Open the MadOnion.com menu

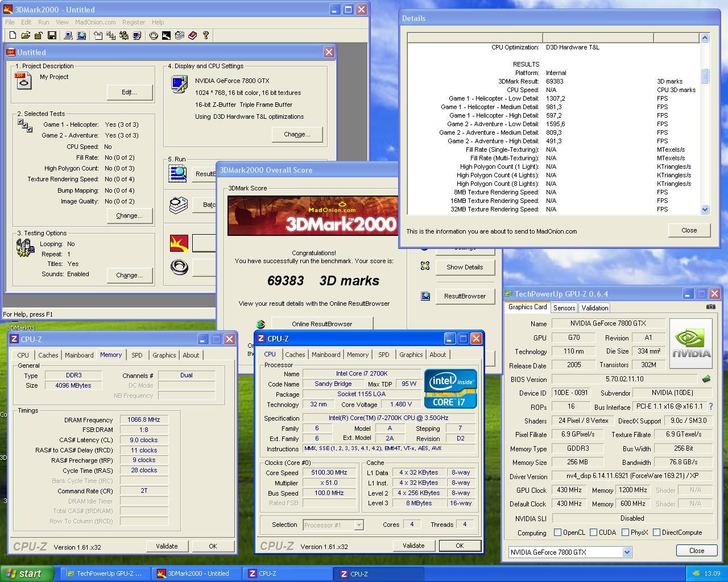pyautogui.click(x=95, y=22)
